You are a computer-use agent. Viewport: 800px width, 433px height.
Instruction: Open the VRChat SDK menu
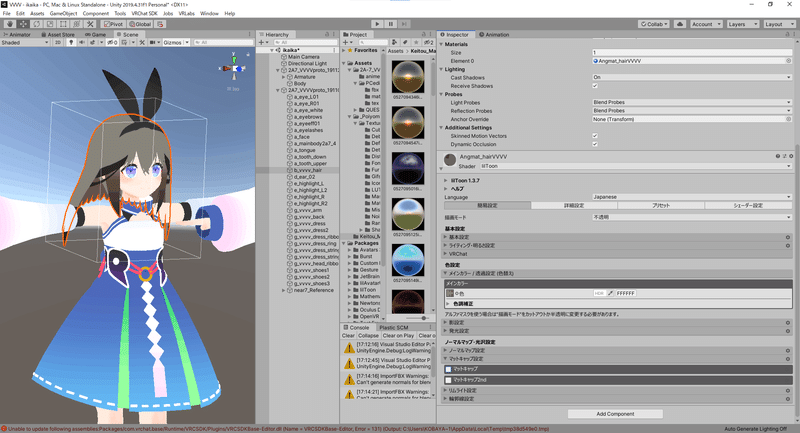click(x=144, y=13)
